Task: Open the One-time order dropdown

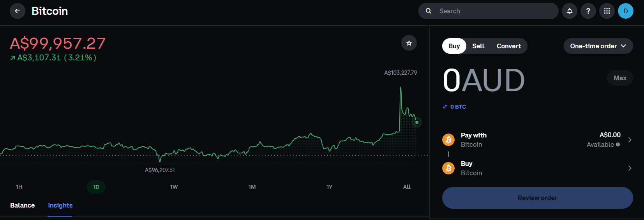Action: coord(598,46)
